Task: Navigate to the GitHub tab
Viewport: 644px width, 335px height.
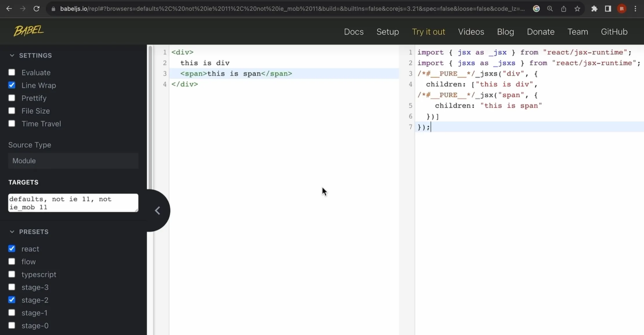Action: click(x=614, y=32)
